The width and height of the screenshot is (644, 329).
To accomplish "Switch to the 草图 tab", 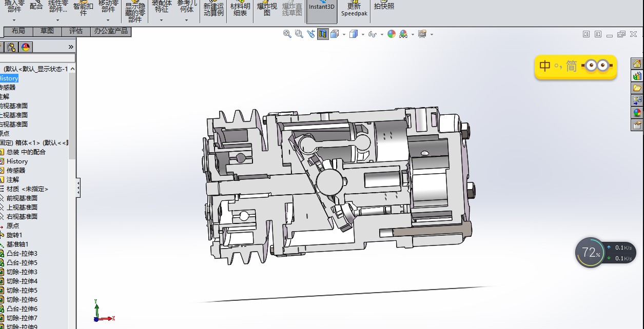I will pos(47,31).
